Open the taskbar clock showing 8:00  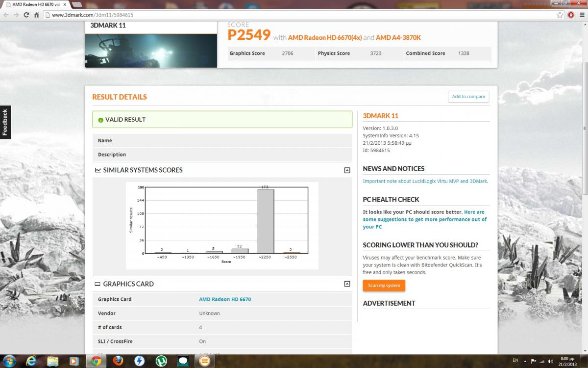pos(567,361)
